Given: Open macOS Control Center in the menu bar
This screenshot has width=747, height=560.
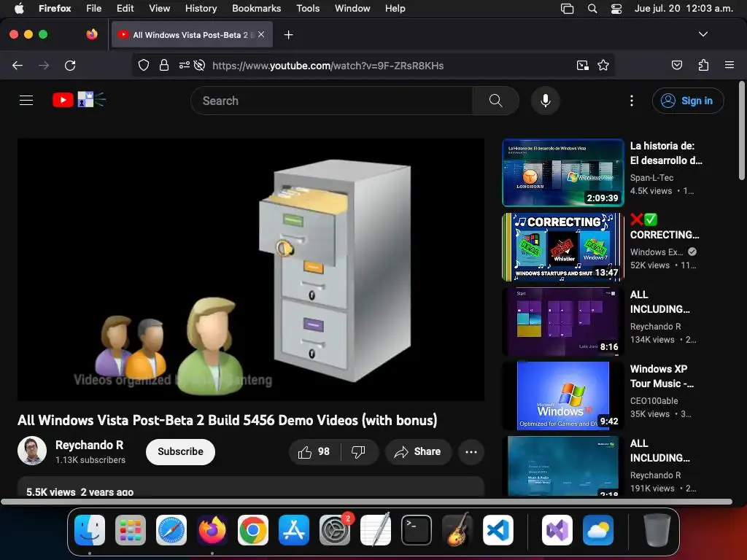Looking at the screenshot, I should coord(616,9).
